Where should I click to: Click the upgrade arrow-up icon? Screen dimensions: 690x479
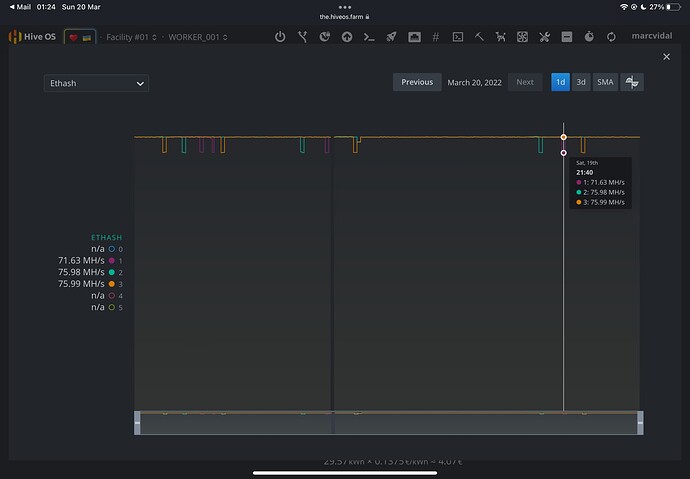point(347,37)
